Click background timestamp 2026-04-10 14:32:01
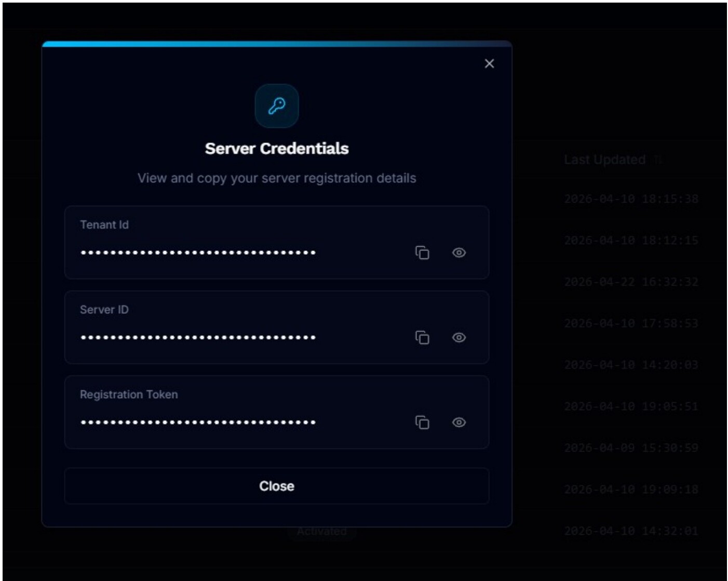Screen dimensions: 728x581 631,531
